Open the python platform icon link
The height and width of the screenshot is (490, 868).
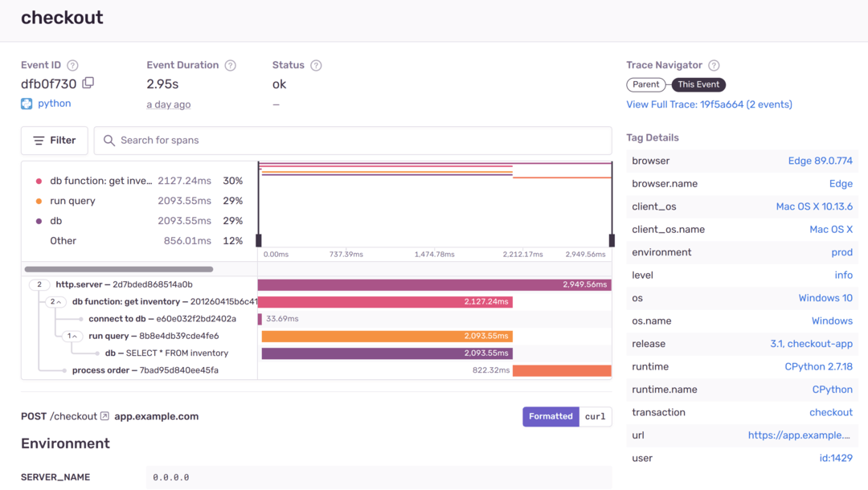coord(27,103)
